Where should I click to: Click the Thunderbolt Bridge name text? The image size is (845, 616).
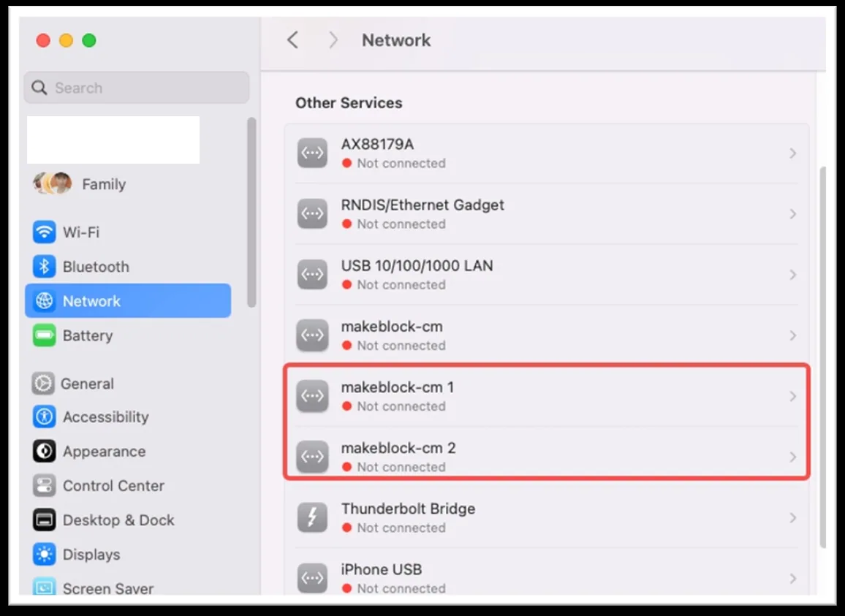408,509
